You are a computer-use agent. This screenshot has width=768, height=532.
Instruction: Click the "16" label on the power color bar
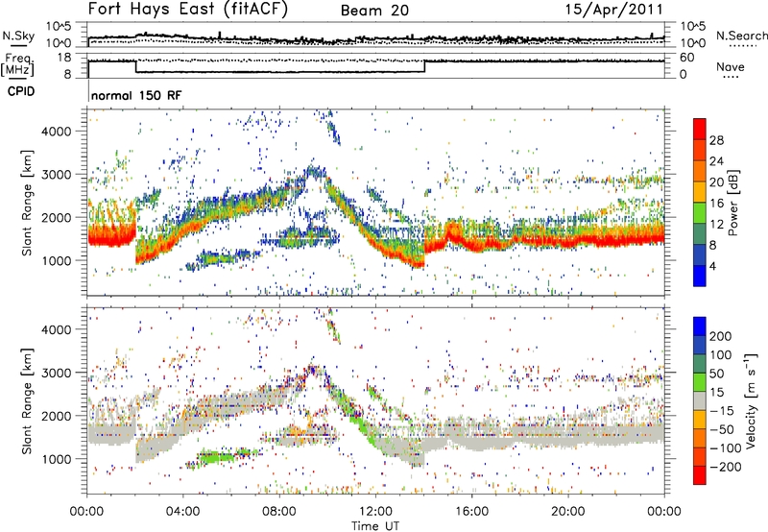[716, 204]
